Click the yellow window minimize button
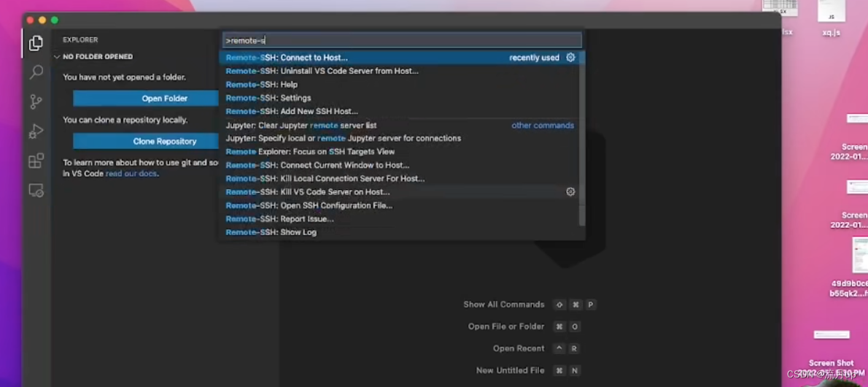This screenshot has height=387, width=868. (42, 20)
